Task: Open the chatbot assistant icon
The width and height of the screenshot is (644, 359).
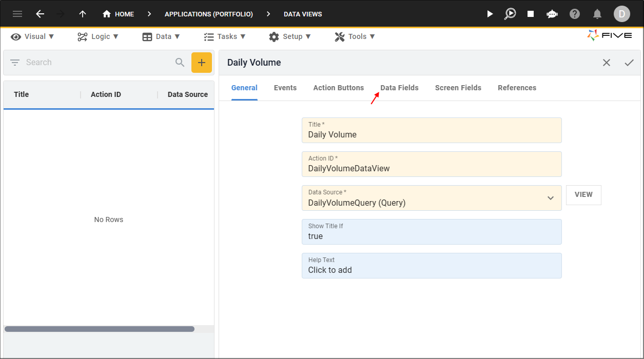Action: (x=552, y=14)
